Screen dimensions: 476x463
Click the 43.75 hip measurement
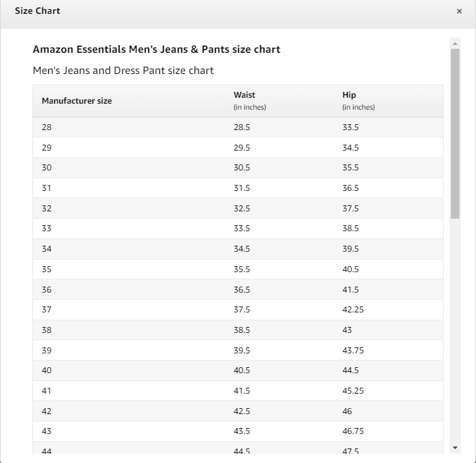[353, 350]
